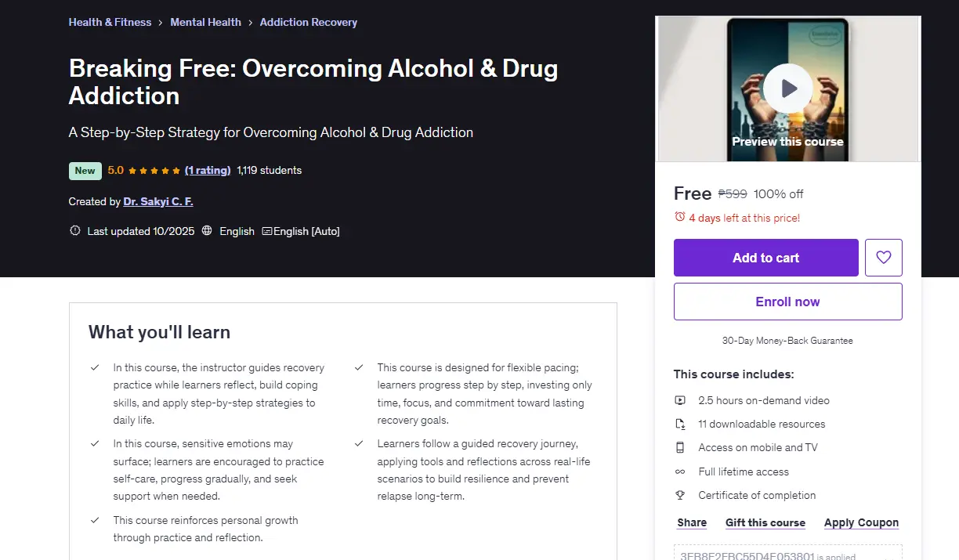Click 'Certificate of completion' text

[757, 495]
